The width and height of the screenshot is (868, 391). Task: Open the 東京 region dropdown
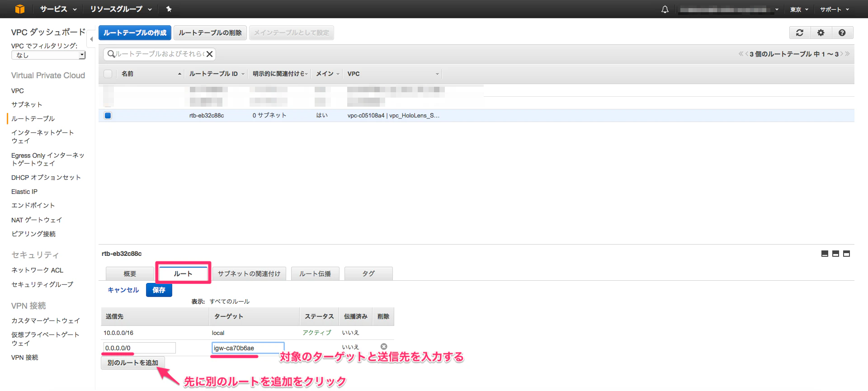799,9
